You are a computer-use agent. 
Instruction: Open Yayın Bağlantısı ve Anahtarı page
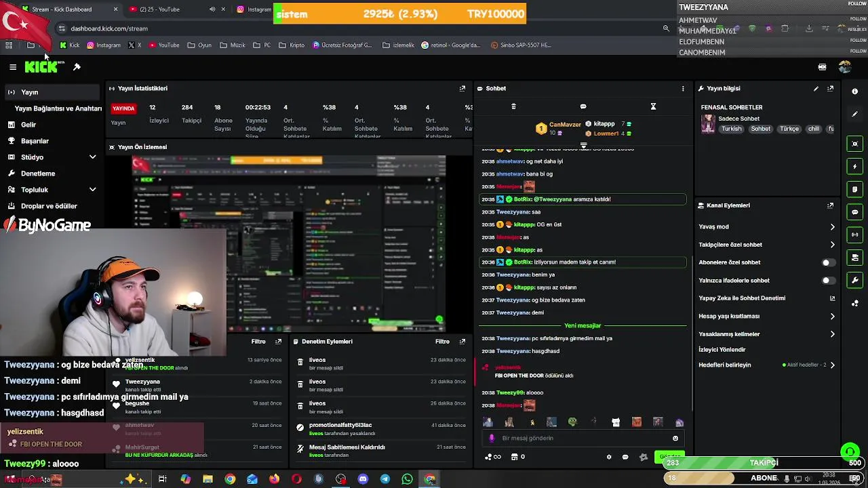coord(58,108)
